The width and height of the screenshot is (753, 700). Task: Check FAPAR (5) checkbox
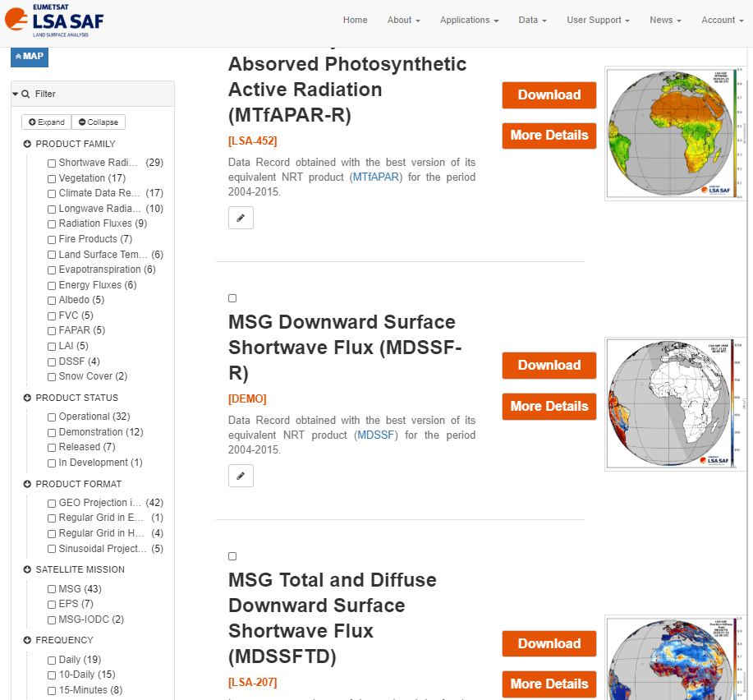pyautogui.click(x=52, y=331)
